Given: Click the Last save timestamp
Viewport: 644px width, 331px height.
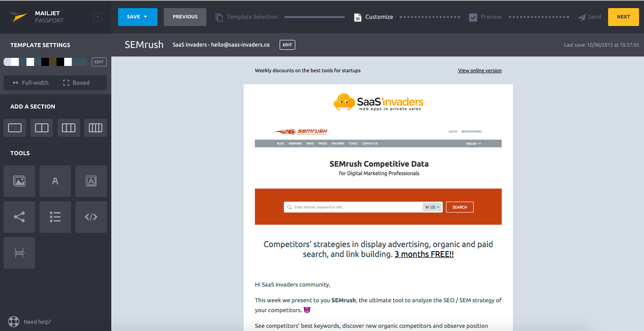Looking at the screenshot, I should (x=601, y=45).
